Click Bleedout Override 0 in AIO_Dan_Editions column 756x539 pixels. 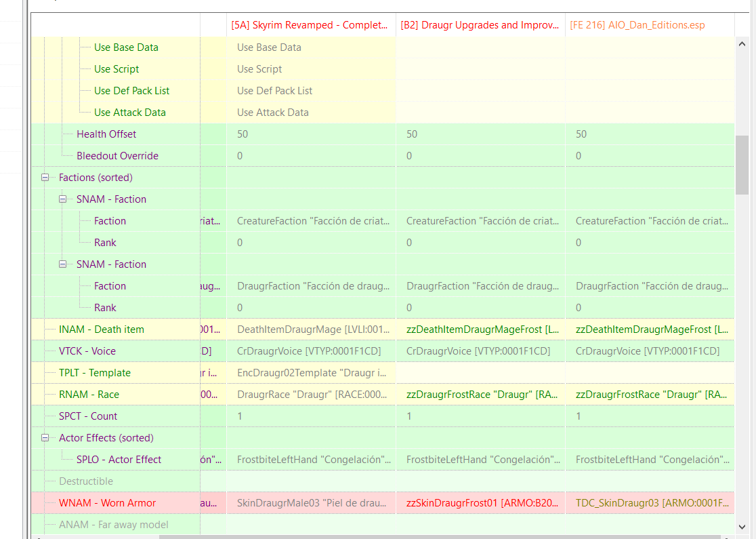[650, 156]
